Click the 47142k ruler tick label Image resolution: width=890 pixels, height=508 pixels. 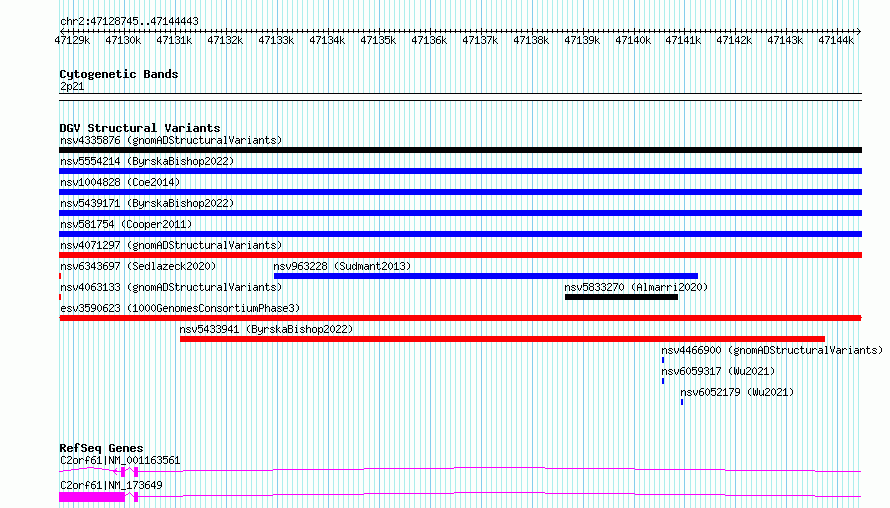(734, 40)
